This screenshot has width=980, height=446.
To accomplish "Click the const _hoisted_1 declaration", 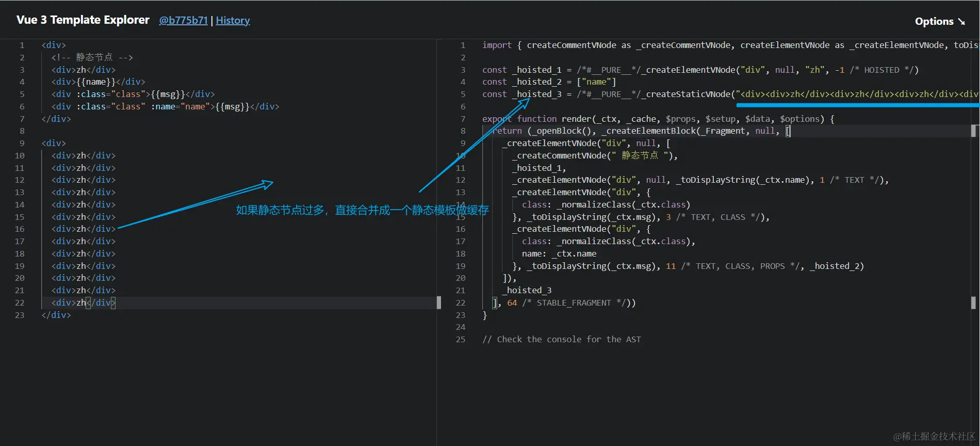I will tap(700, 70).
